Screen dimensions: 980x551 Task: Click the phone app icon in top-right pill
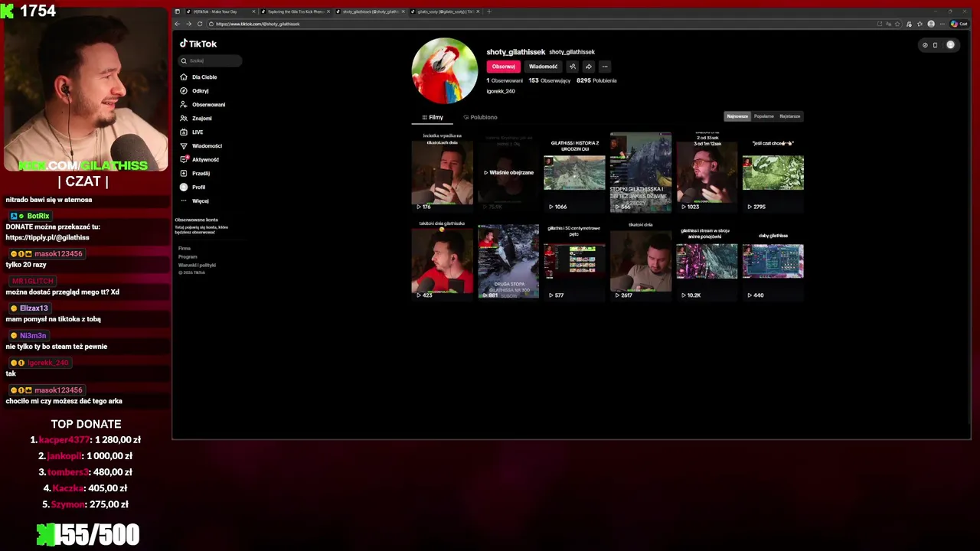tap(935, 45)
